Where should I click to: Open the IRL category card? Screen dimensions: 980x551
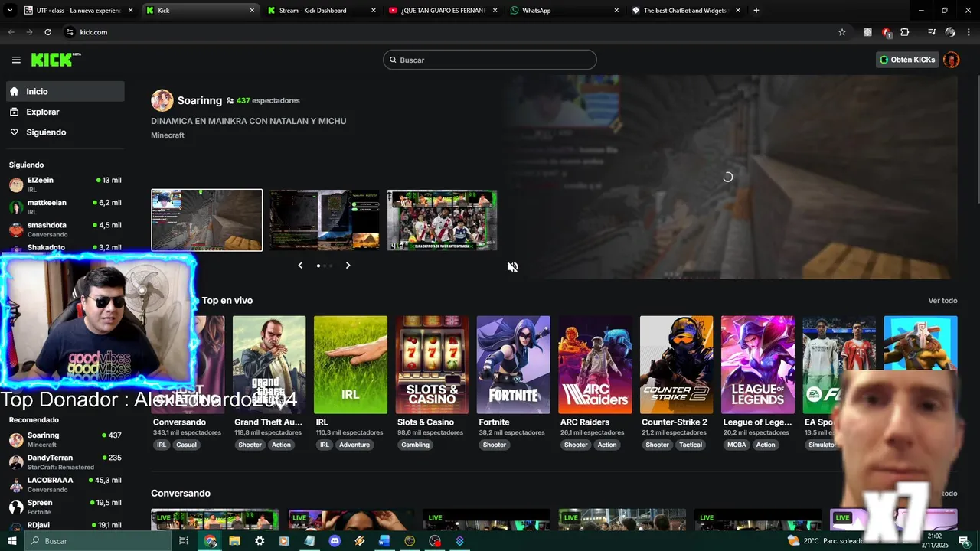(x=351, y=365)
